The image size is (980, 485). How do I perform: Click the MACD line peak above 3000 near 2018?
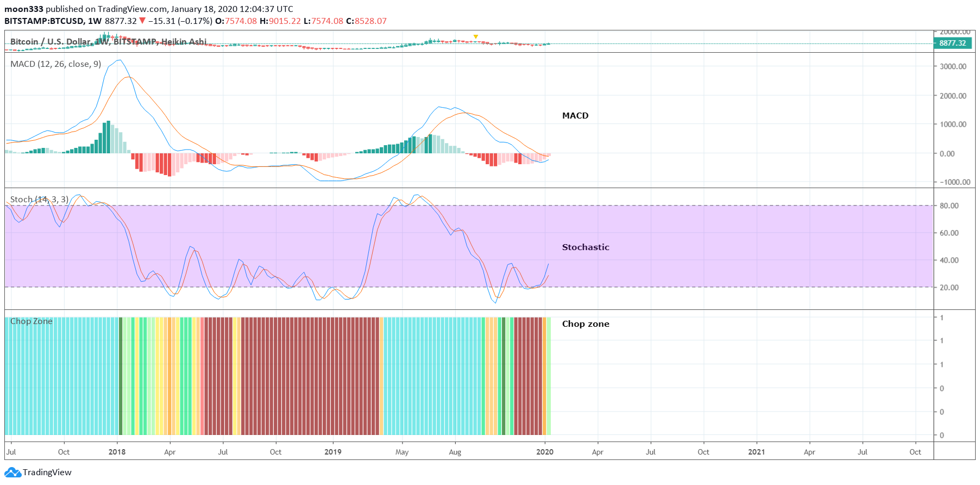point(120,60)
